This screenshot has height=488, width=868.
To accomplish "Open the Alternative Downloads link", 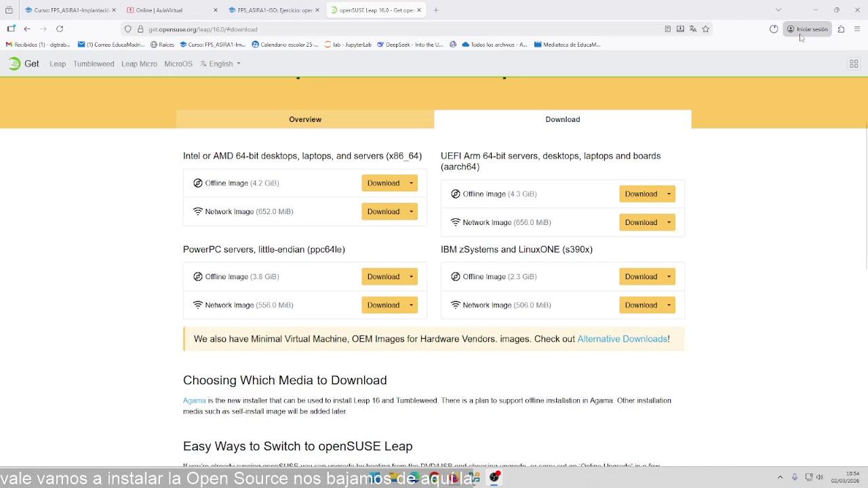I will click(622, 339).
